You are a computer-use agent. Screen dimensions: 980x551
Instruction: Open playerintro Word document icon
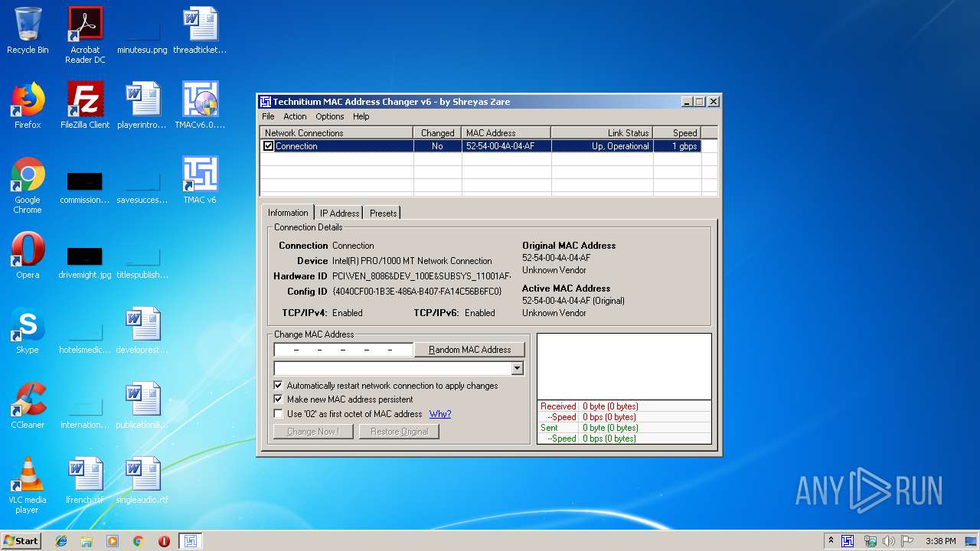click(142, 106)
